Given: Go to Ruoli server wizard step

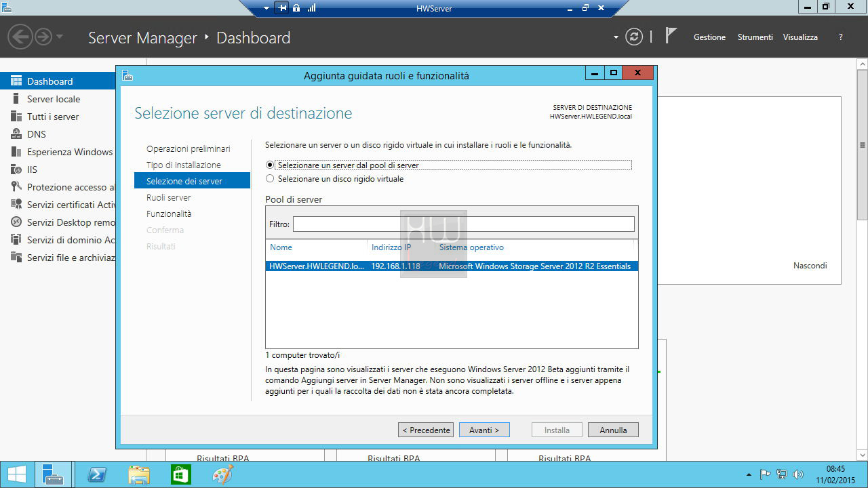Looking at the screenshot, I should point(169,197).
